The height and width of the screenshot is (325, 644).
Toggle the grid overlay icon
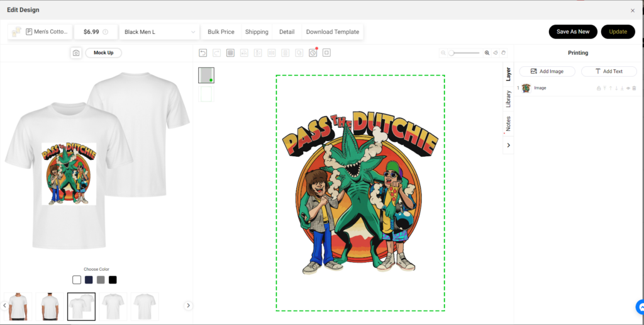[x=230, y=53]
